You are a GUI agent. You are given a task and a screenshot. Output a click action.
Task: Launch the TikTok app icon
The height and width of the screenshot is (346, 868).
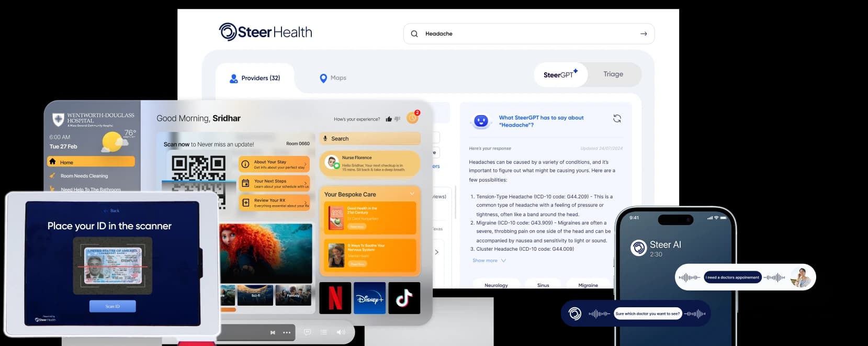(404, 298)
